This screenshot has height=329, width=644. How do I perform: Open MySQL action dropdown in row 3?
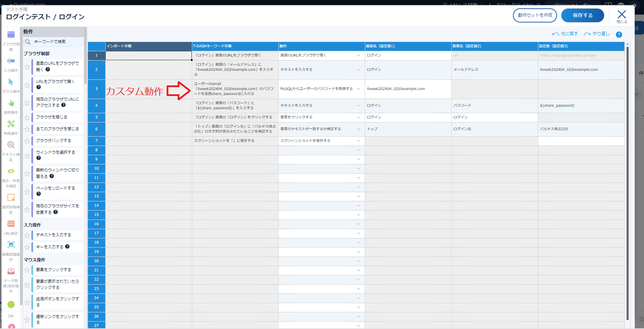(x=358, y=89)
